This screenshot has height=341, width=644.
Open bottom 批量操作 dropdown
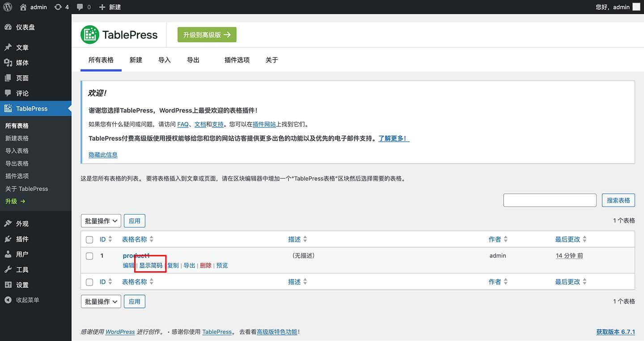pyautogui.click(x=101, y=302)
